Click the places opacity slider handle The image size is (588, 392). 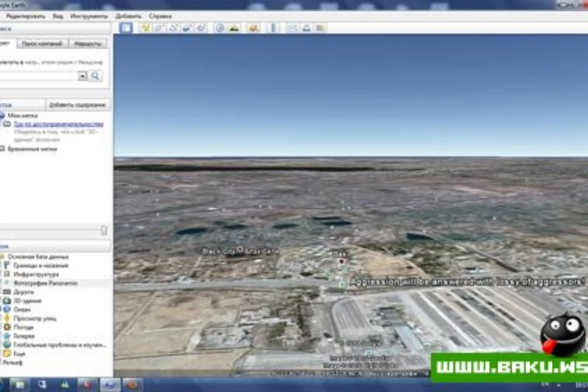point(104,230)
